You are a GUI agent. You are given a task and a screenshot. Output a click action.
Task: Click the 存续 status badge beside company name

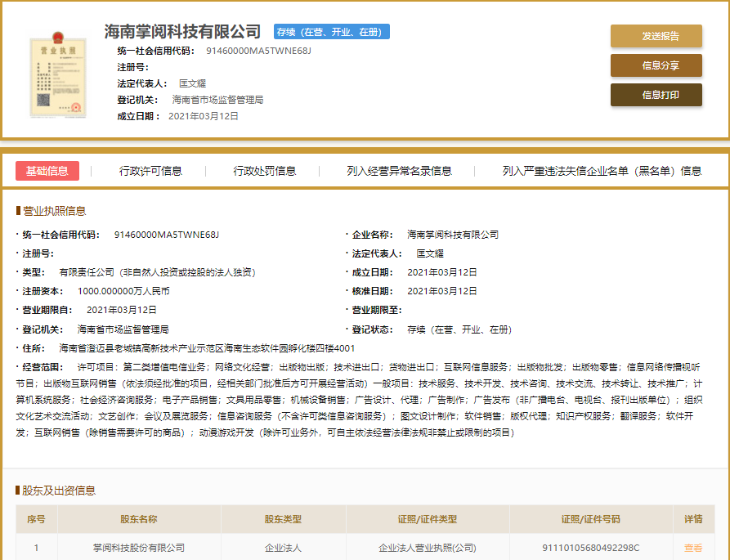click(x=331, y=32)
